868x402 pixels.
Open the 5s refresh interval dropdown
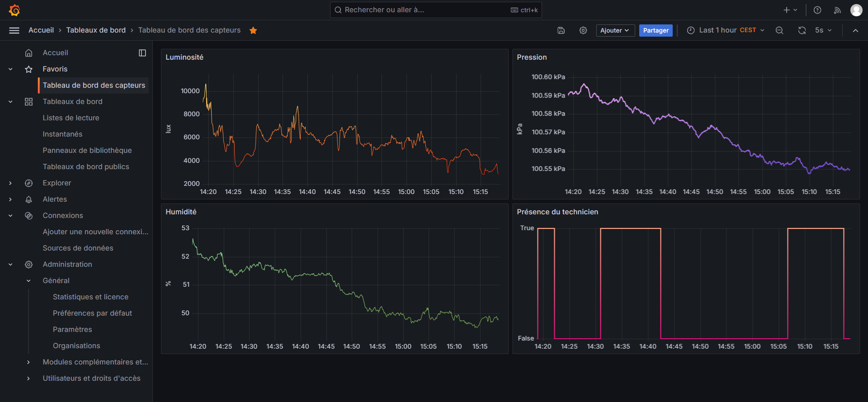click(x=824, y=30)
